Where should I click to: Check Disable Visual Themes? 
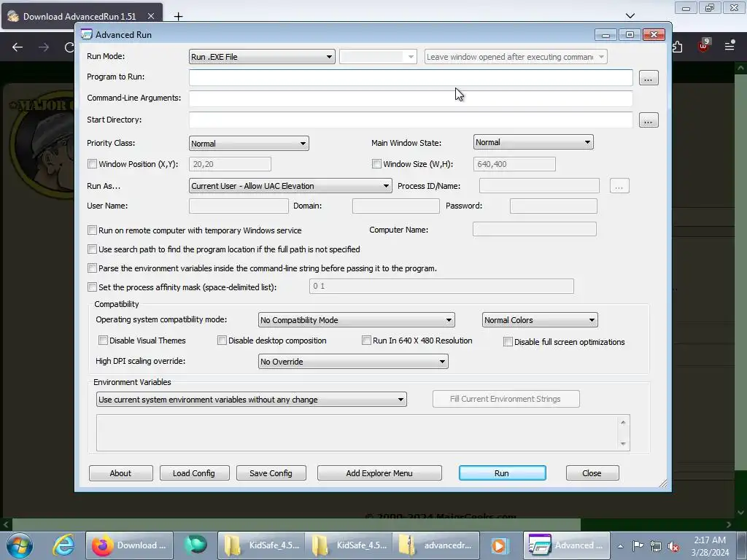pos(103,340)
